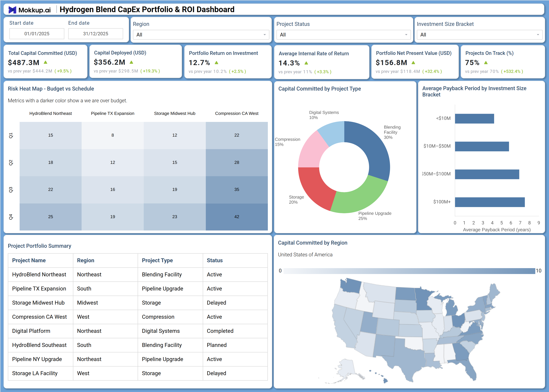Click Delayed status for Storage Midwest Hub
Image resolution: width=549 pixels, height=392 pixels.
click(x=216, y=303)
